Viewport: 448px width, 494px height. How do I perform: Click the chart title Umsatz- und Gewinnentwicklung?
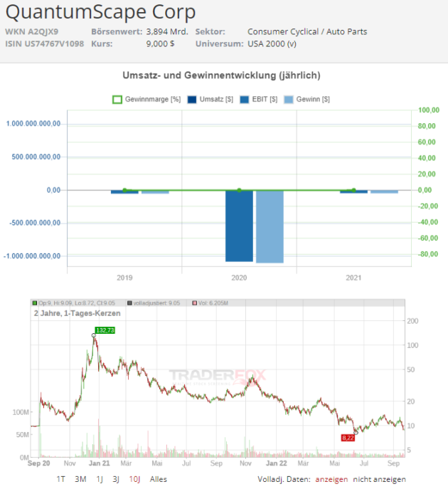point(221,75)
